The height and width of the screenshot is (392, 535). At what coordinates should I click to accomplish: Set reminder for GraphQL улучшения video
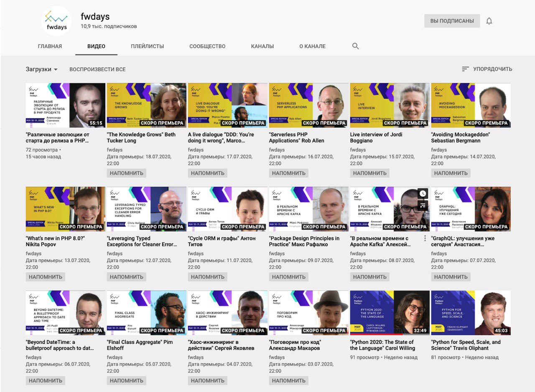point(451,277)
